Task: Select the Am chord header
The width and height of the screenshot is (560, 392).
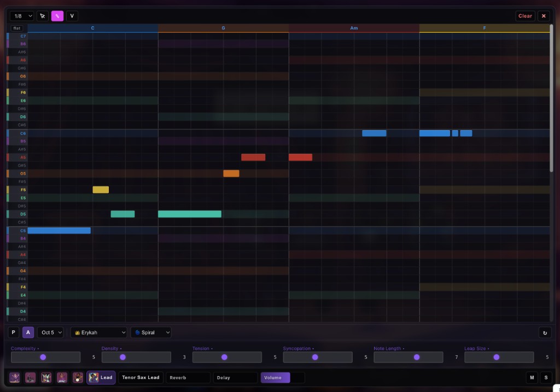Action: point(354,28)
